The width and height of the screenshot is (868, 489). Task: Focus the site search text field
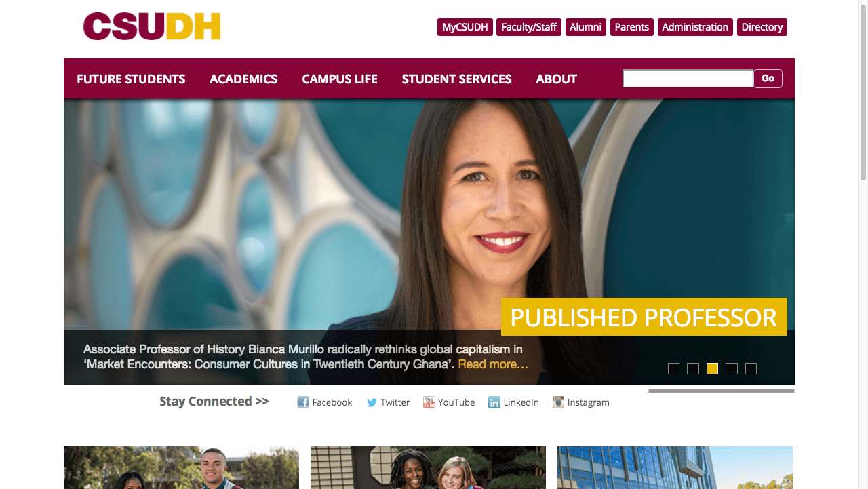688,79
